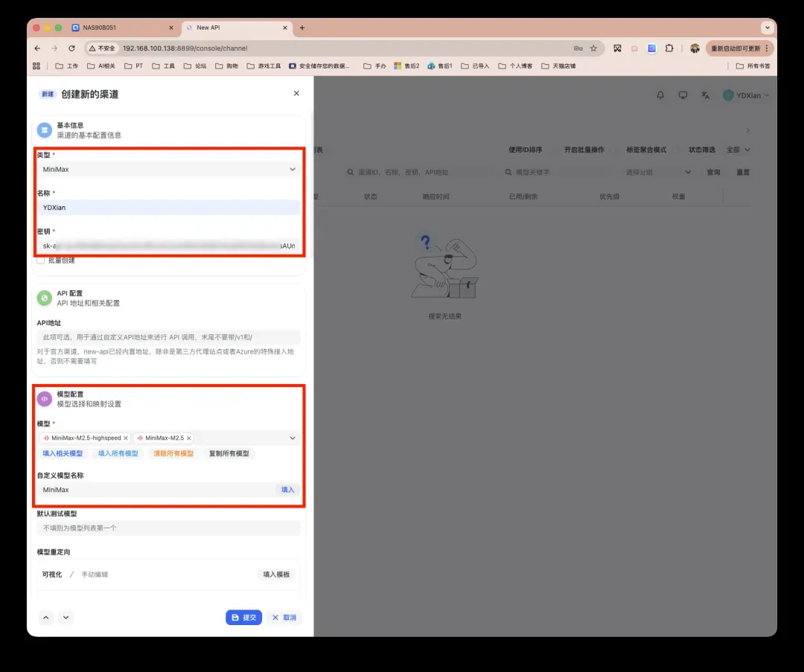Open the browser tab search dropdown

767,28
